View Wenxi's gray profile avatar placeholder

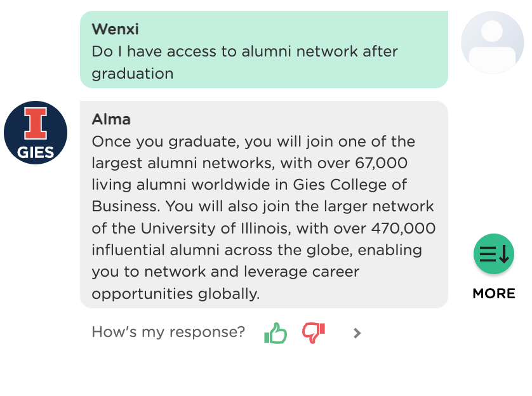[492, 43]
